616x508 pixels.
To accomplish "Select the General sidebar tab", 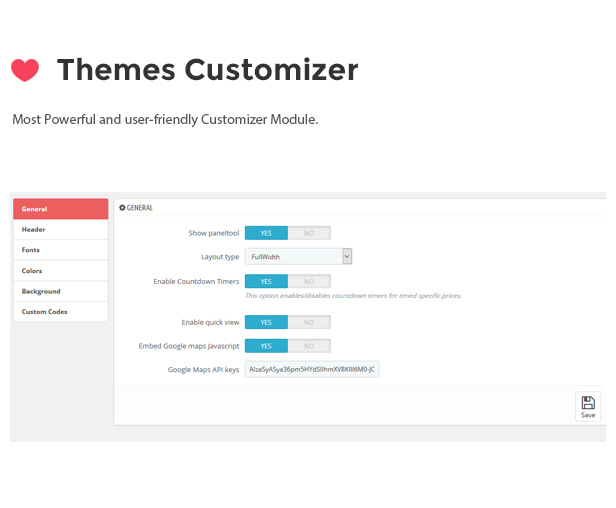I will [60, 209].
